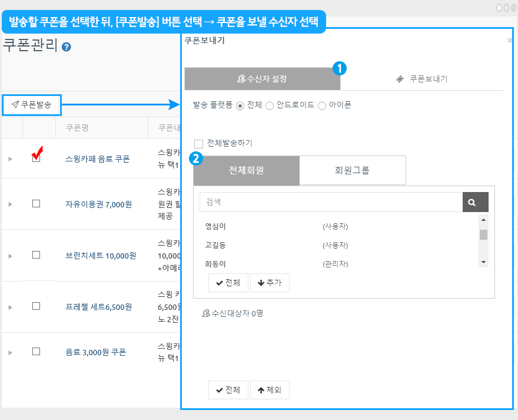Image resolution: width=518 pixels, height=420 pixels.
Task: Check the 자유이용권 7,000원 coupon checkbox
Action: [x=36, y=204]
